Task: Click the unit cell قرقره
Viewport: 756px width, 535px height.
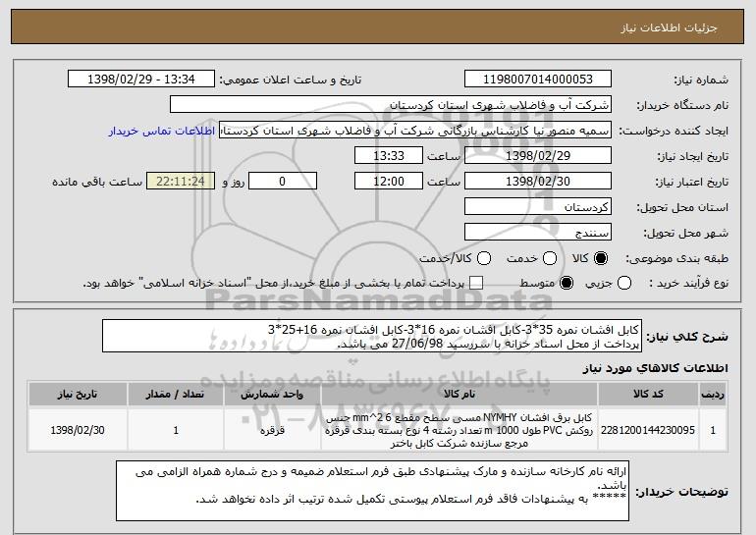Action: pyautogui.click(x=272, y=430)
